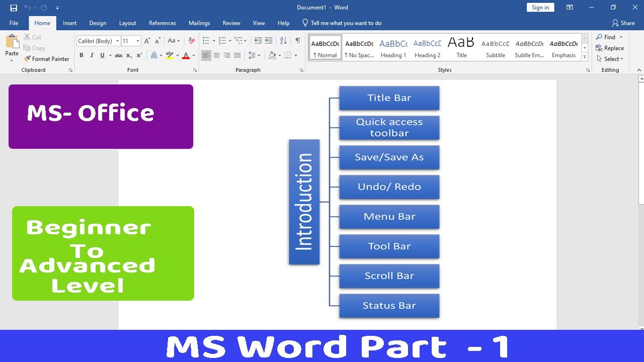Open the Line Spacing dropdown
This screenshot has width=644, height=362.
(254, 55)
